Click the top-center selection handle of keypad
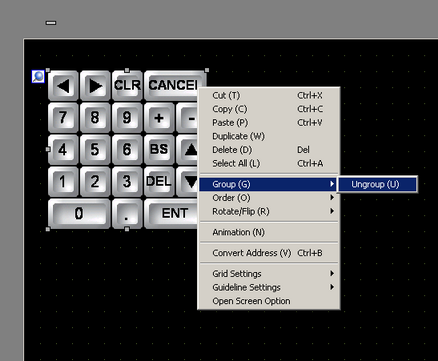Screen dimensions: 438x361 127,70
